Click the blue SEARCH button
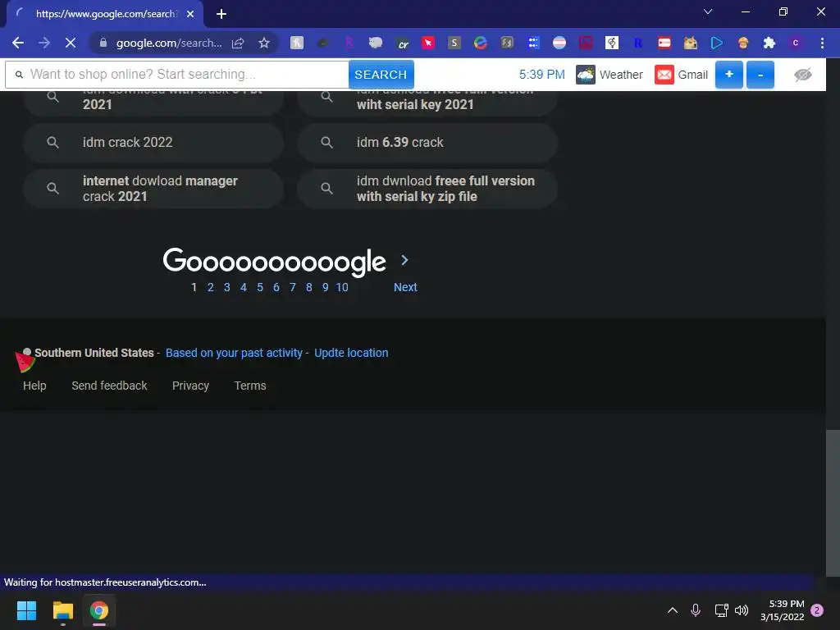This screenshot has height=630, width=840. tap(381, 75)
